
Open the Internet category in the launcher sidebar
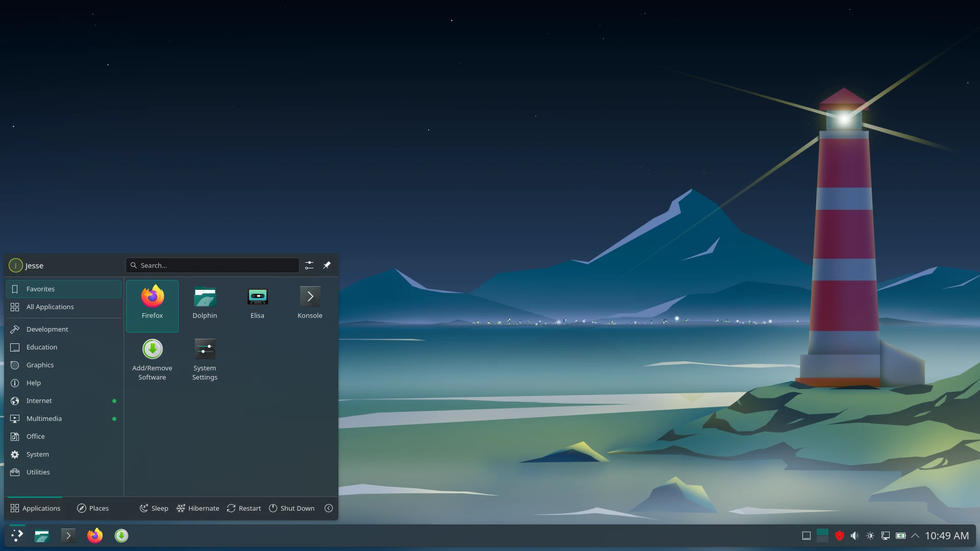click(x=39, y=401)
